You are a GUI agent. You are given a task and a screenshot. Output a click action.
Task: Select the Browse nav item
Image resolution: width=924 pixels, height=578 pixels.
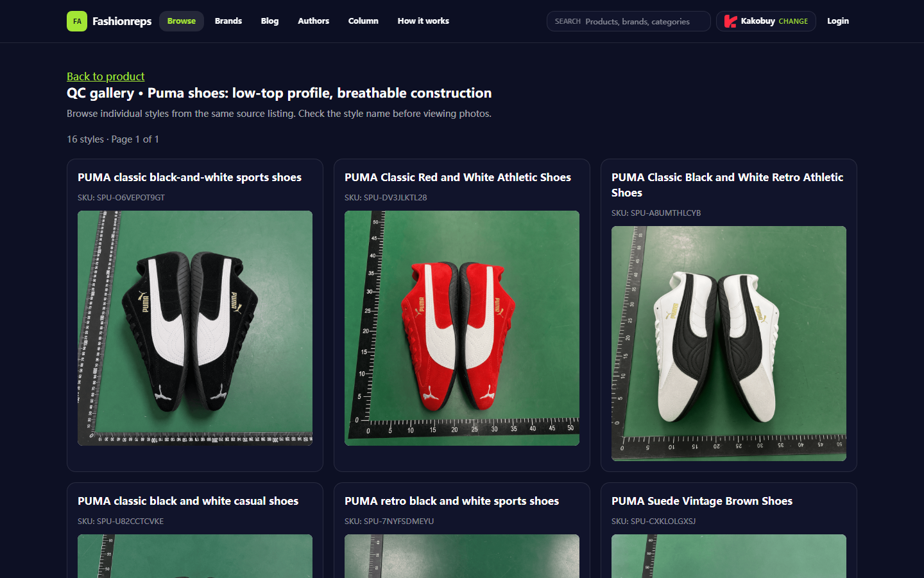click(x=182, y=21)
